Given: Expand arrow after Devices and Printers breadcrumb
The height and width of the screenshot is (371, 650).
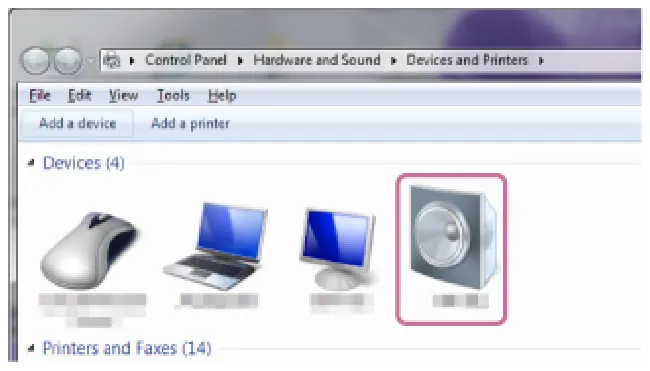Looking at the screenshot, I should coord(541,61).
